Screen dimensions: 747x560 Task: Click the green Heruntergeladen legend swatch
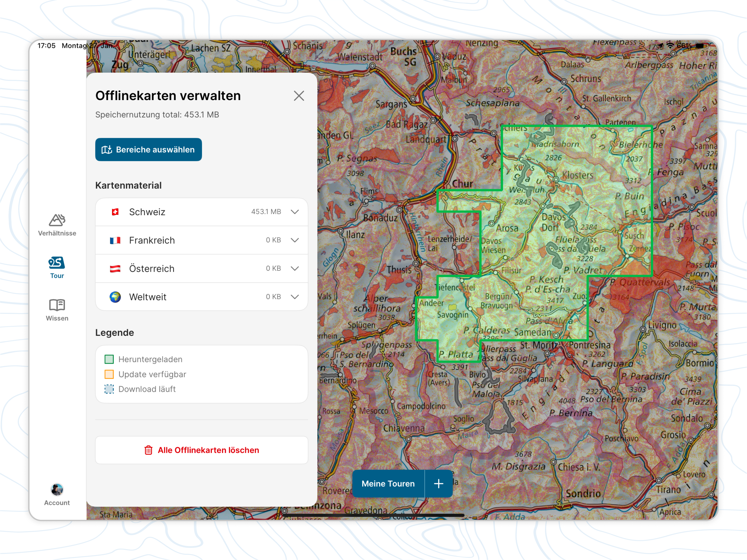(x=109, y=359)
